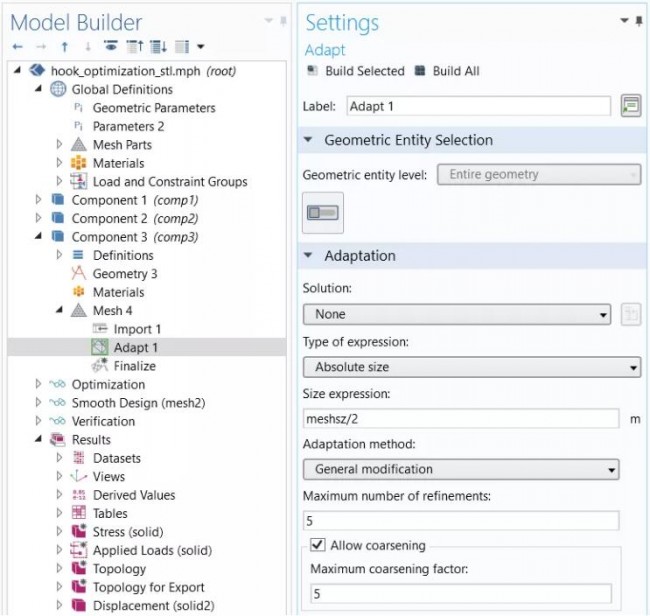This screenshot has height=616, width=650.
Task: Click the Size expression input field
Action: pyautogui.click(x=460, y=419)
